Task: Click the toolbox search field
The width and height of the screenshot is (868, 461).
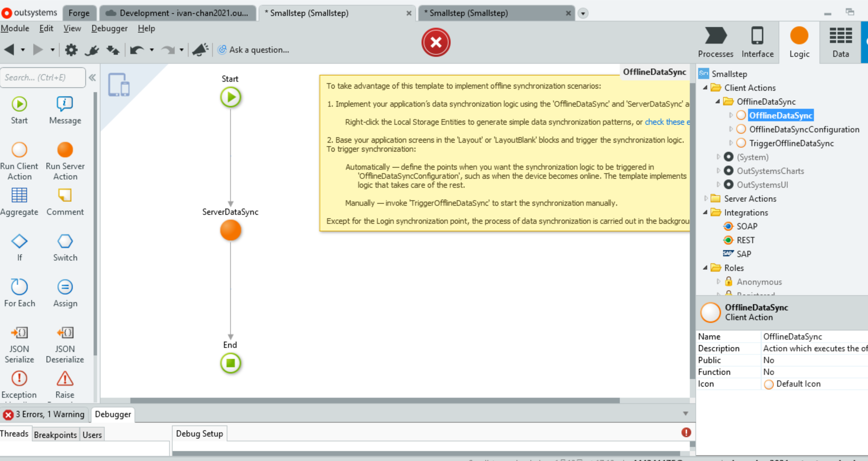Action: tap(43, 77)
